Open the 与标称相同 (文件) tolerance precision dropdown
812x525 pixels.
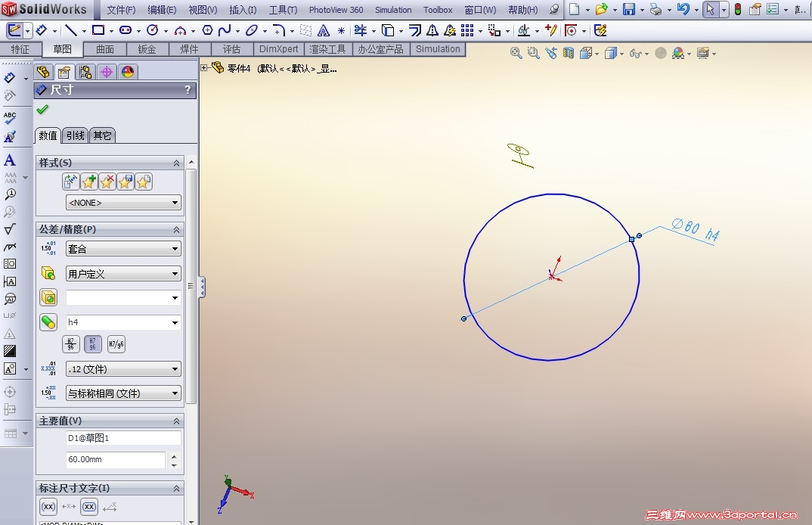point(123,393)
